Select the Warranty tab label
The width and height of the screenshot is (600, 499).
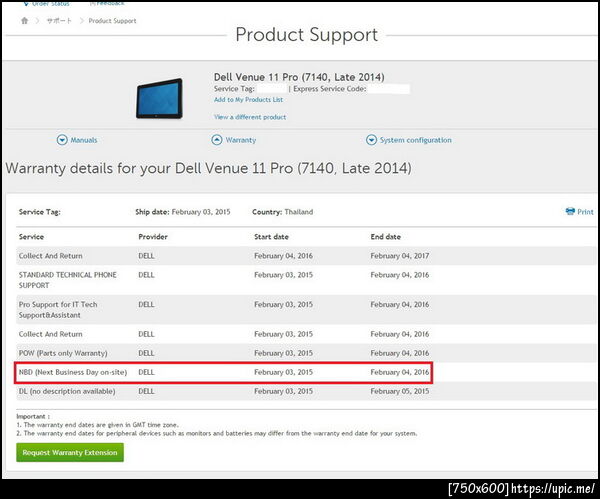[241, 140]
